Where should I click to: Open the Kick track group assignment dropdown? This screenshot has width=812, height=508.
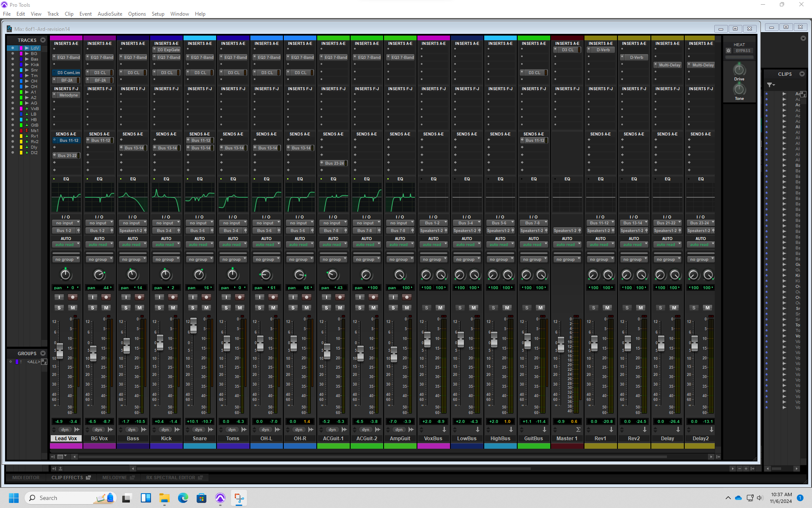click(166, 260)
